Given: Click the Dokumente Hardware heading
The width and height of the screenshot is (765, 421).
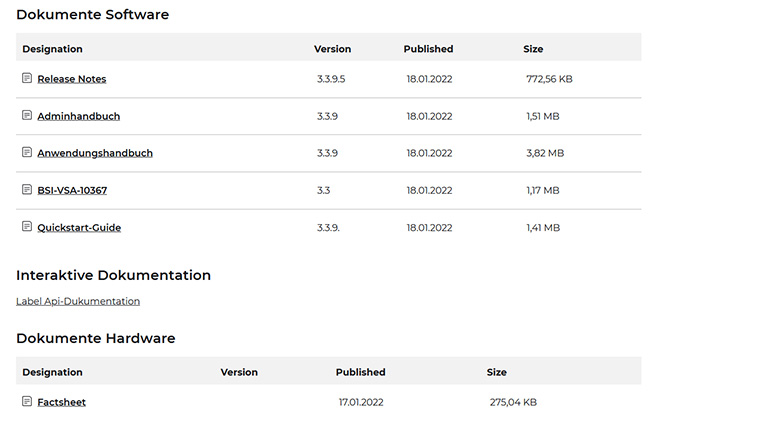Looking at the screenshot, I should tap(96, 338).
